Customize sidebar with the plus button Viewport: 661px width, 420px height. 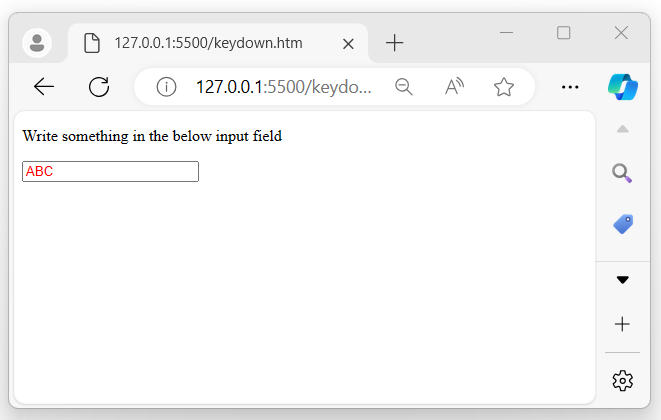coord(623,324)
